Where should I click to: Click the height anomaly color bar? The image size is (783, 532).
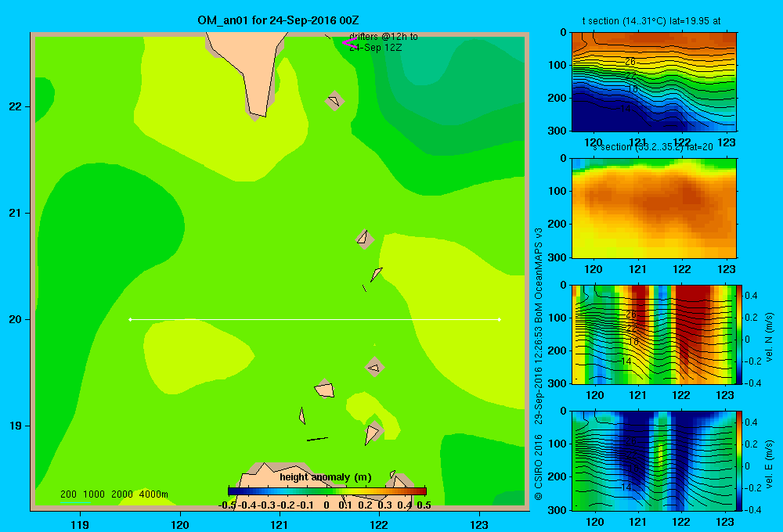click(327, 491)
